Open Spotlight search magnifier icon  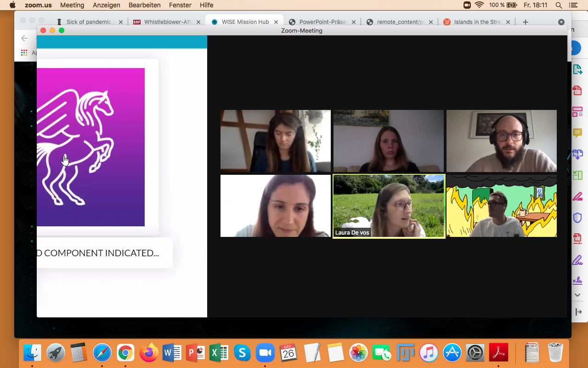point(559,5)
